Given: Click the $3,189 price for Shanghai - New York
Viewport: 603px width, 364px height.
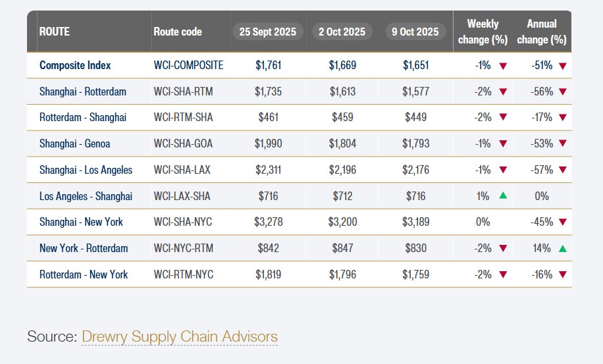Looking at the screenshot, I should (x=415, y=222).
